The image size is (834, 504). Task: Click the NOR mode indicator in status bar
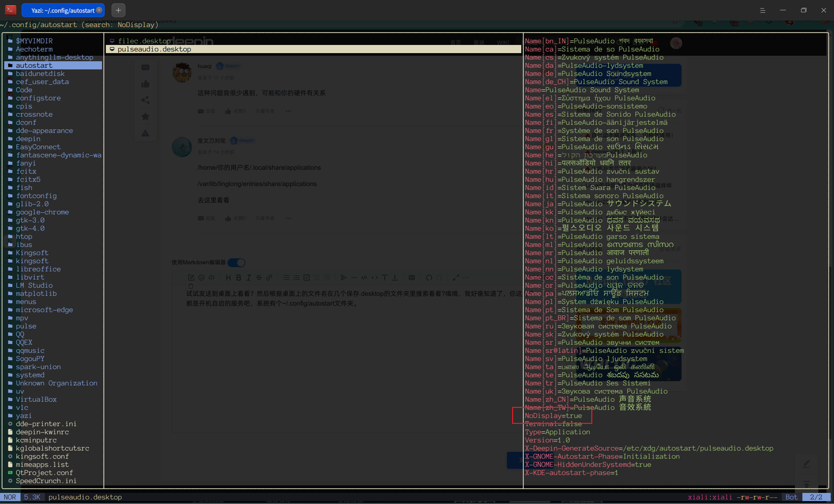coord(10,497)
